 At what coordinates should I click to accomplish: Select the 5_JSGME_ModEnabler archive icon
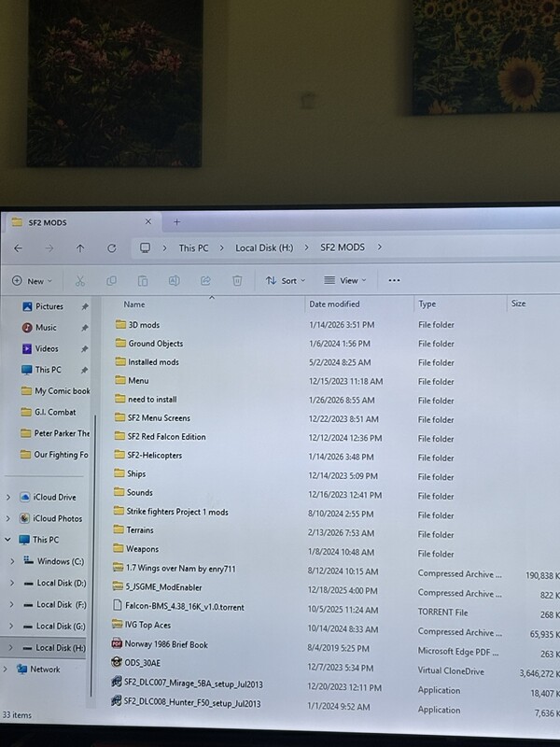click(118, 586)
